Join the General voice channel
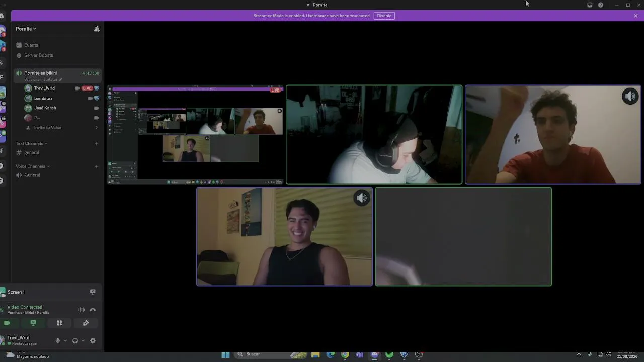Image resolution: width=644 pixels, height=362 pixels. tap(57, 175)
